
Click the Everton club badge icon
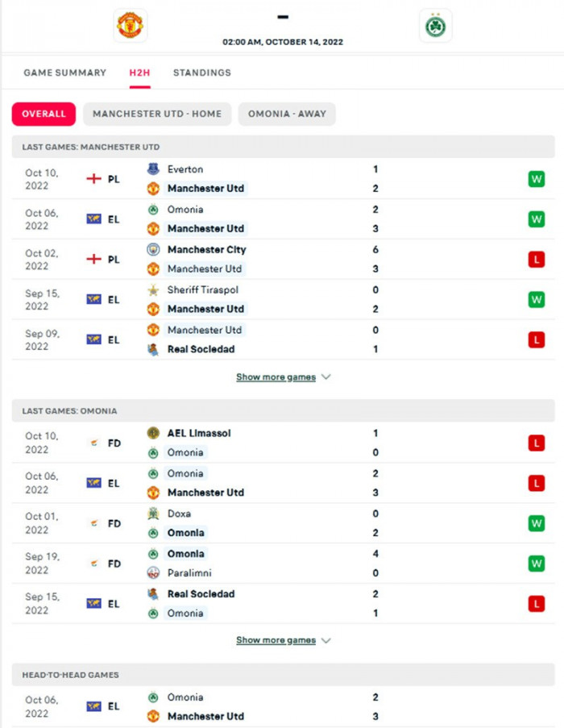click(153, 169)
